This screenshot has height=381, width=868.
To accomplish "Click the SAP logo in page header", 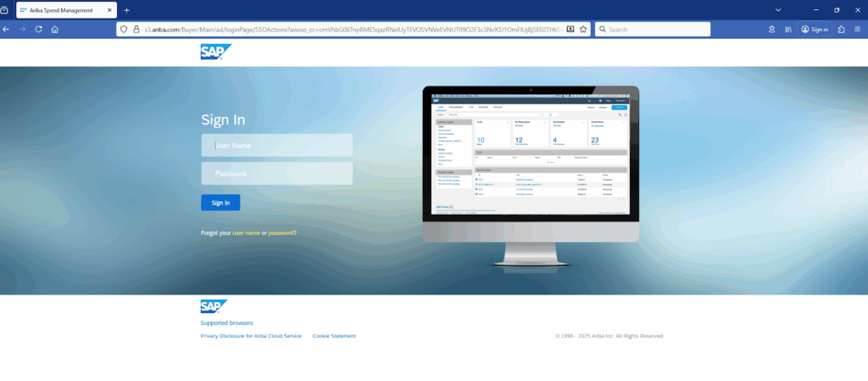I will click(x=215, y=53).
